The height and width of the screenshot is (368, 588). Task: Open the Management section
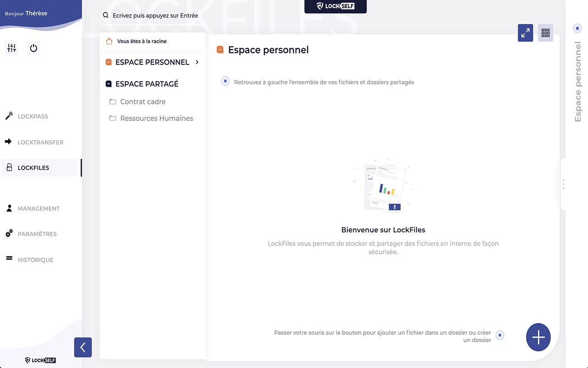39,208
